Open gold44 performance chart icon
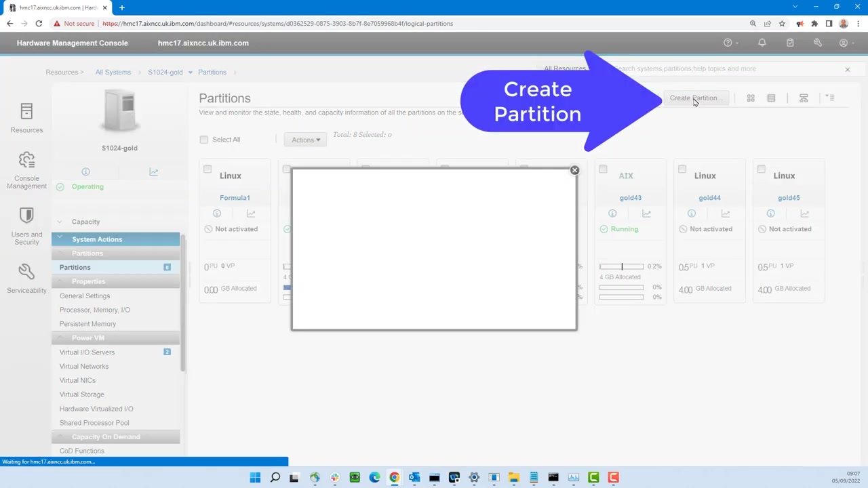Screen dimensions: 868x488 (726, 213)
